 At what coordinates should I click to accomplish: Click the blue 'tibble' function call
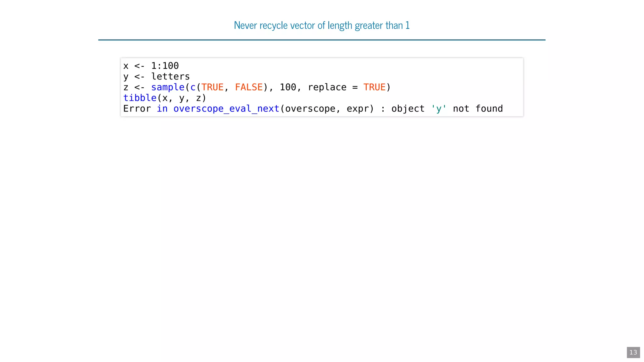tap(140, 98)
